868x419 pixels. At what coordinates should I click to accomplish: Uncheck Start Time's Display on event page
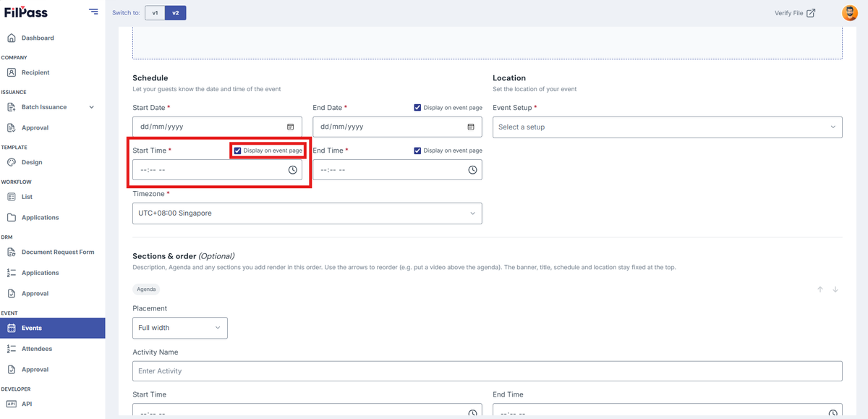tap(237, 151)
